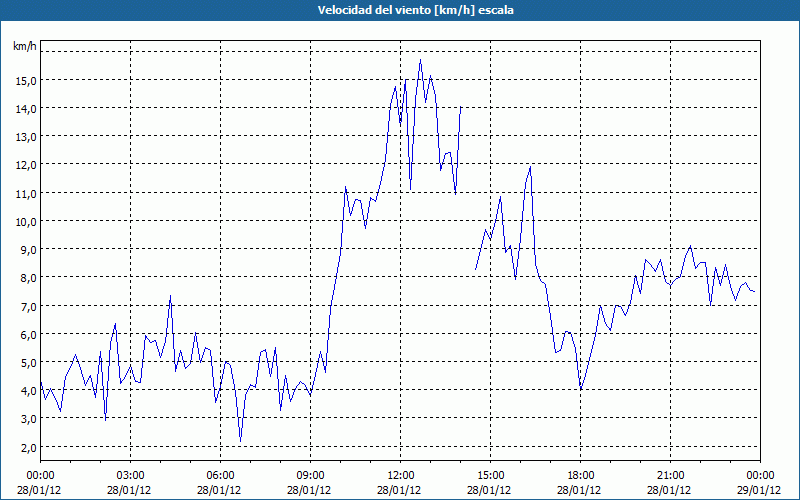This screenshot has width=800, height=500.
Task: Select the '28/01/12' date under 06:00
Action: click(x=219, y=490)
